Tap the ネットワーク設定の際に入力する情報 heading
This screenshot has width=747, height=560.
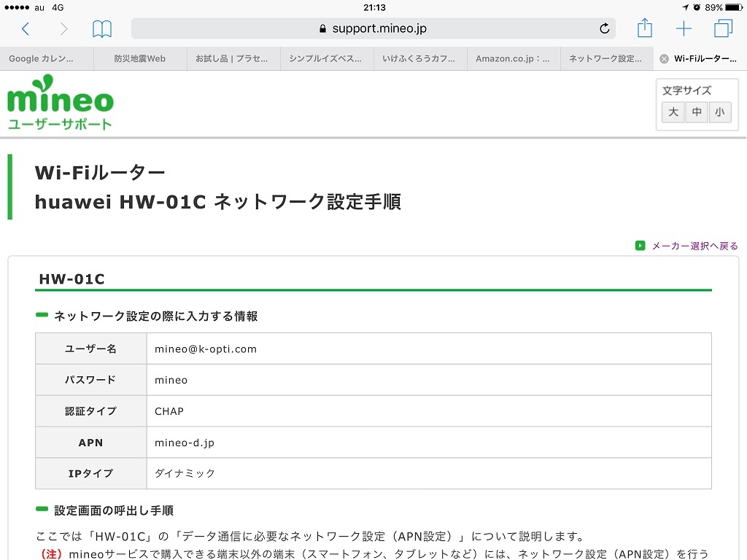(156, 316)
